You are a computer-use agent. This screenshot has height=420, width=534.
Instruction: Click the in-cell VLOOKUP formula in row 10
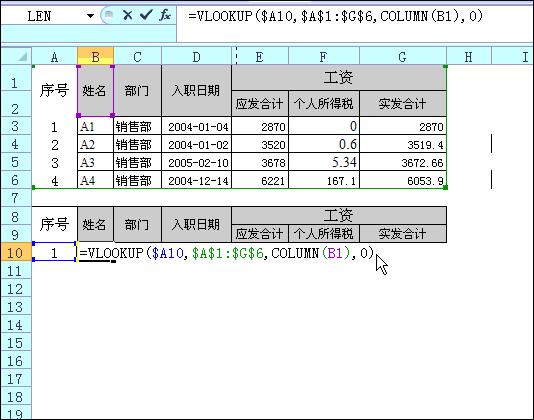tap(227, 253)
